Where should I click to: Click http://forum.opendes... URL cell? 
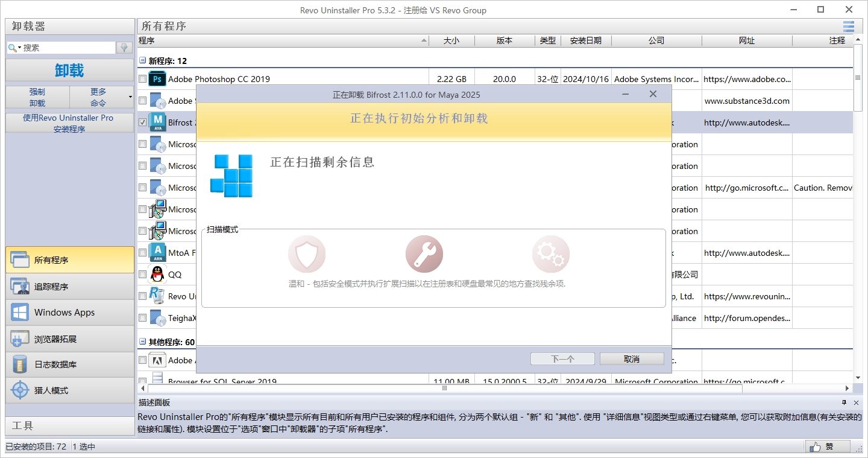pos(747,318)
